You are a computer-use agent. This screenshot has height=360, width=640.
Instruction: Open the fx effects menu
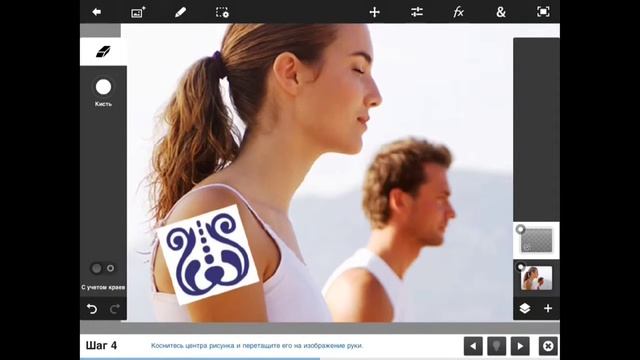pos(458,12)
